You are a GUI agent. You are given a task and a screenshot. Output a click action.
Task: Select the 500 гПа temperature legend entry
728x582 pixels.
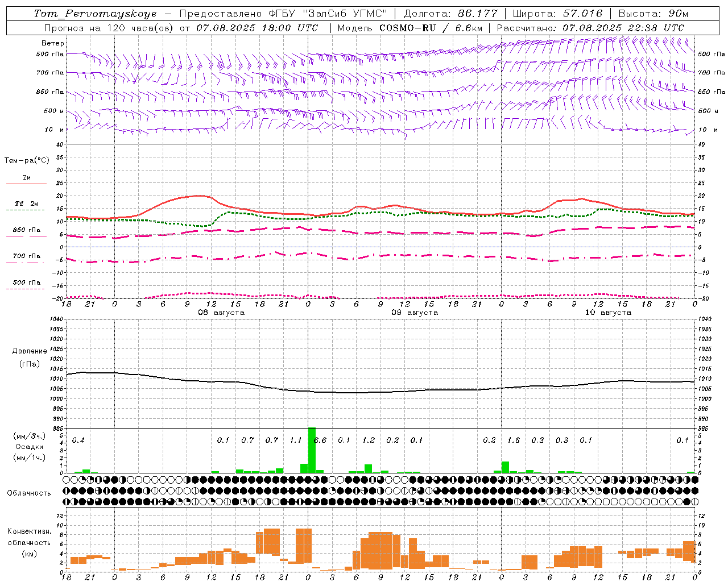tap(27, 284)
